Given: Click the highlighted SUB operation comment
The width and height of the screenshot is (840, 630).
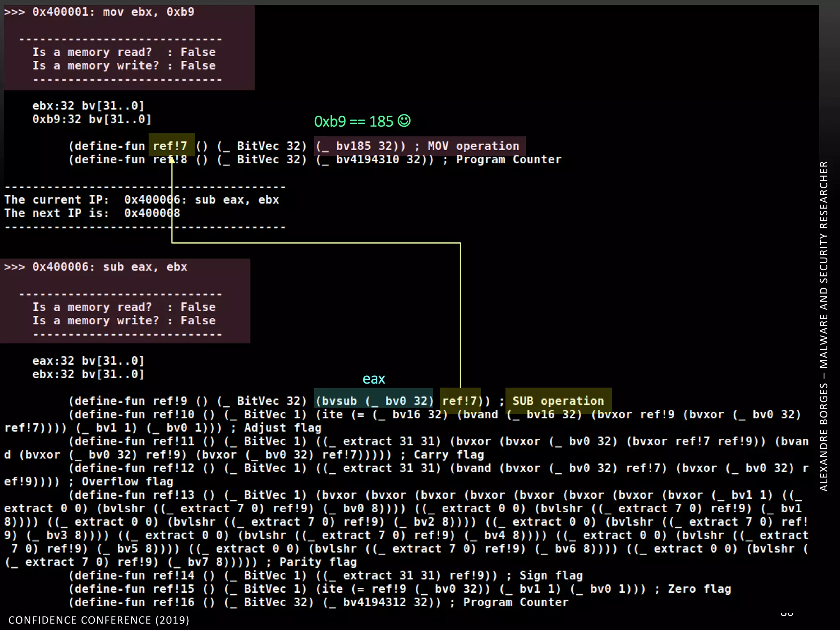Looking at the screenshot, I should coord(558,400).
